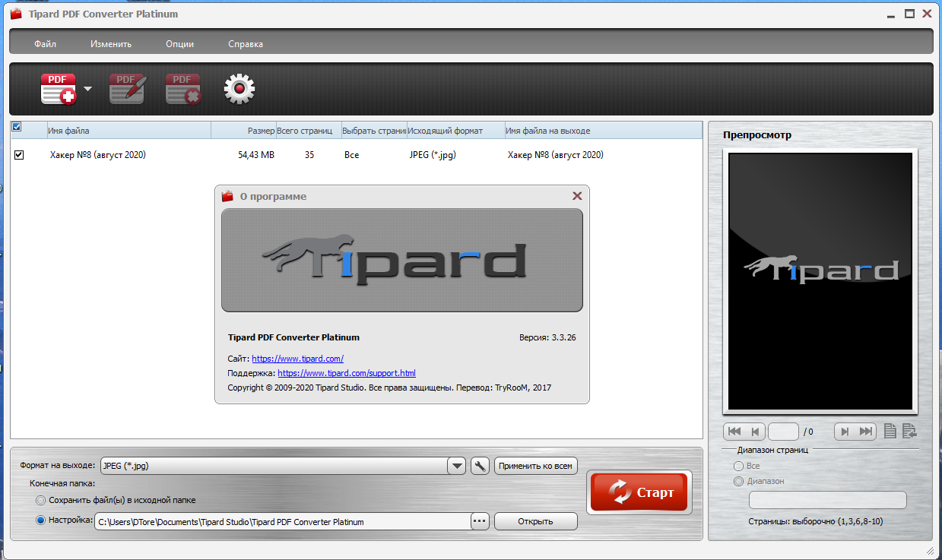The width and height of the screenshot is (942, 560).
Task: Open the Tipard support.html link
Action: click(347, 373)
